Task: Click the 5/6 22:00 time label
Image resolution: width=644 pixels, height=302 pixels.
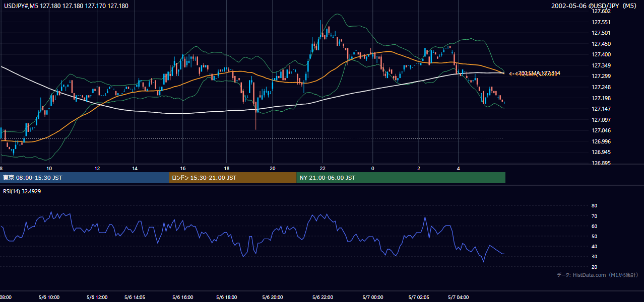Action: pyautogui.click(x=323, y=297)
